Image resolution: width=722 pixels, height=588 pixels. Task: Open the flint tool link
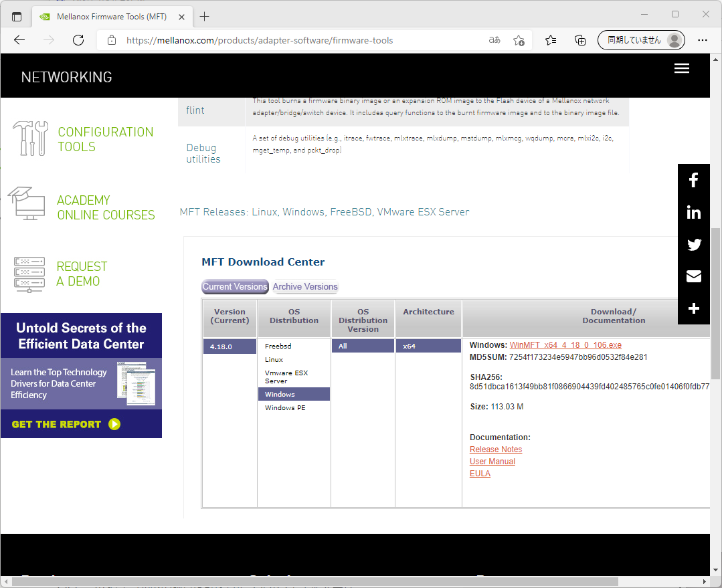coord(195,110)
